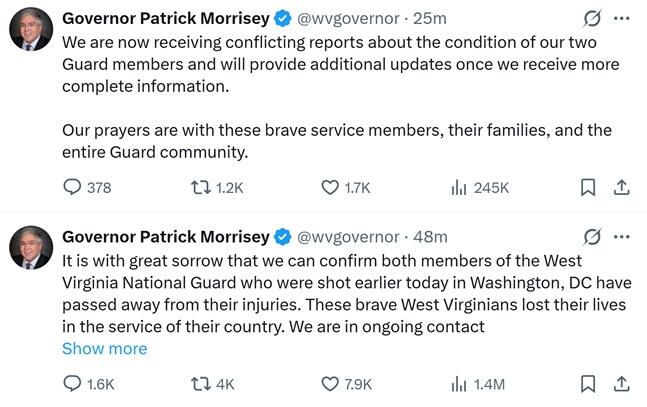
Task: Reply to the 48m great sorrow tweet
Action: [72, 384]
